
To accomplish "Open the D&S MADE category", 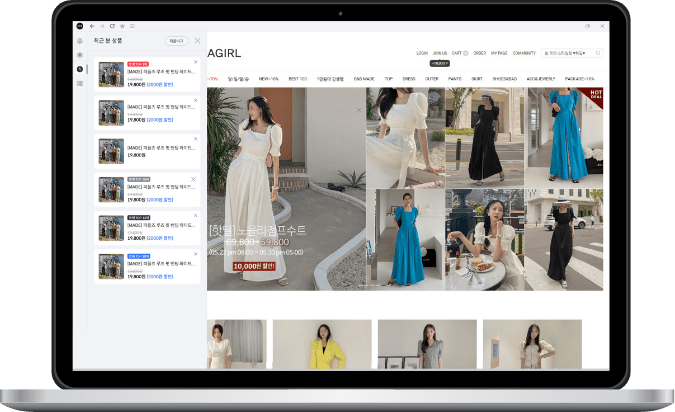I will click(364, 79).
